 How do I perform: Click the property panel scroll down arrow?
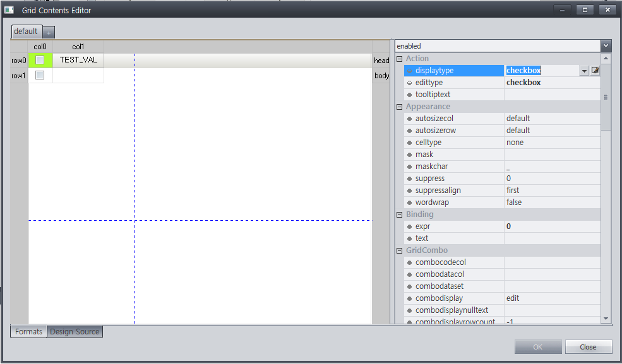pos(606,319)
